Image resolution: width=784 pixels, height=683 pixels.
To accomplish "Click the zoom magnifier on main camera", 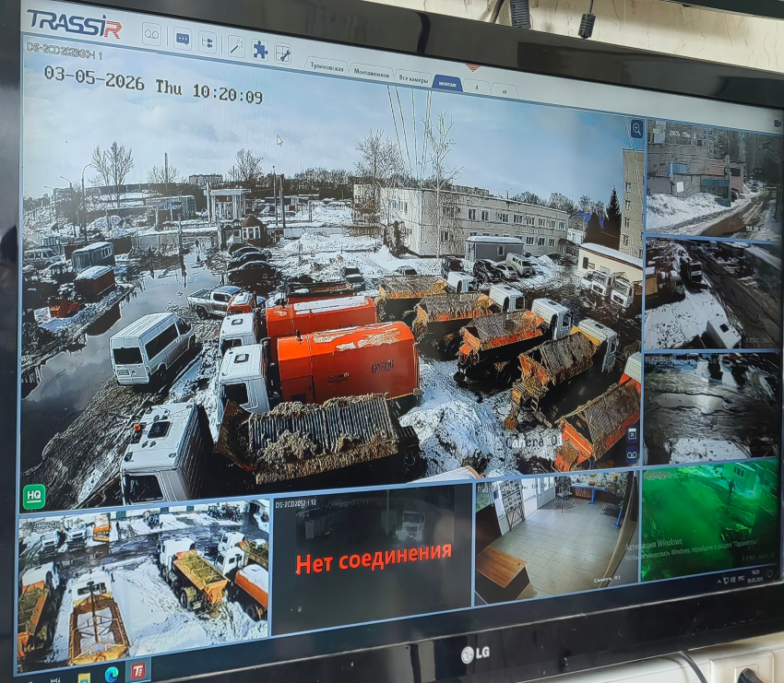I will click(636, 130).
